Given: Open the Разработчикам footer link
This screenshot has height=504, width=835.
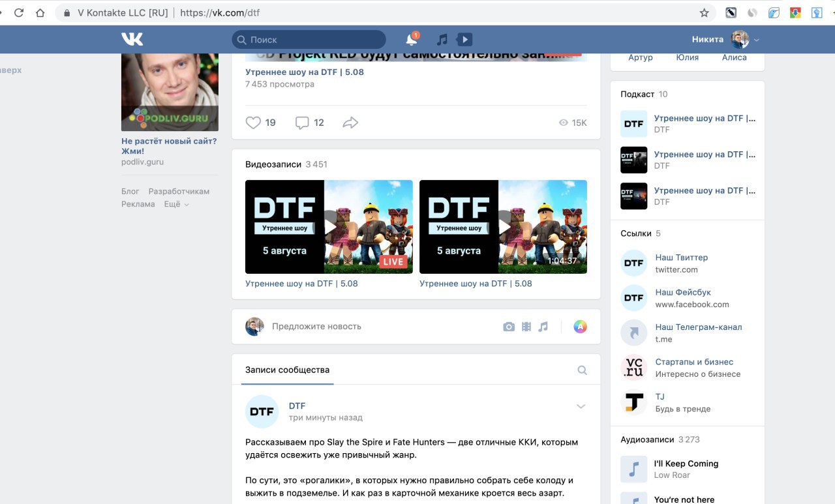Looking at the screenshot, I should (179, 191).
